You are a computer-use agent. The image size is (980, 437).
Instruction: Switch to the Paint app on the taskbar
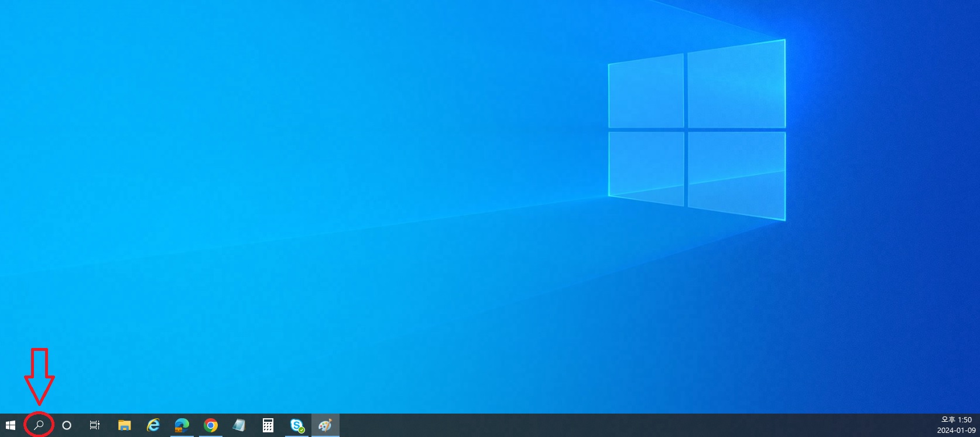(x=325, y=425)
